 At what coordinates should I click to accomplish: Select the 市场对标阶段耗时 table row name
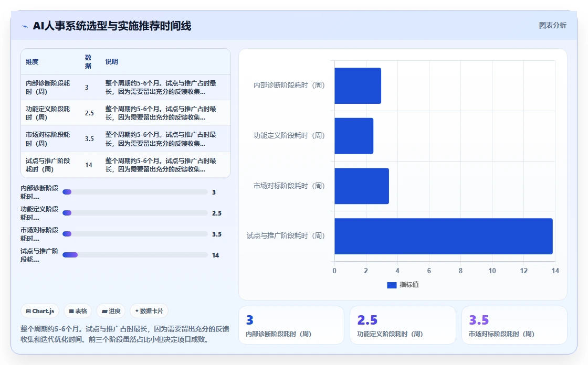(48, 139)
